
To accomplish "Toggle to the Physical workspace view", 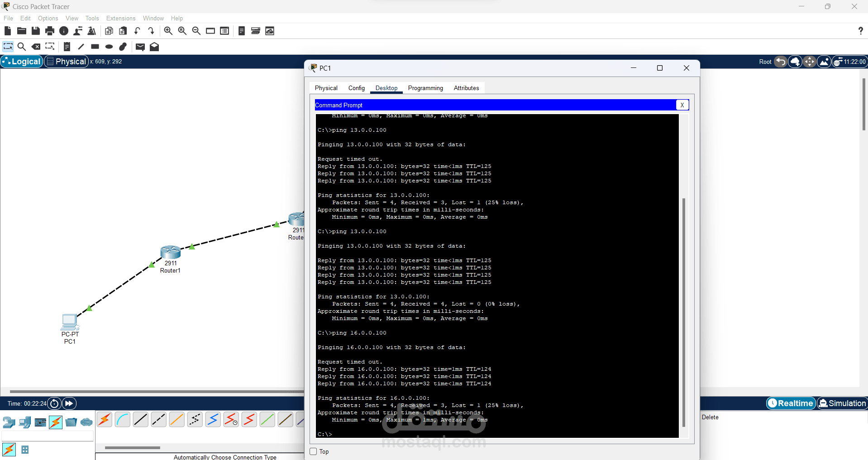I will tap(66, 61).
